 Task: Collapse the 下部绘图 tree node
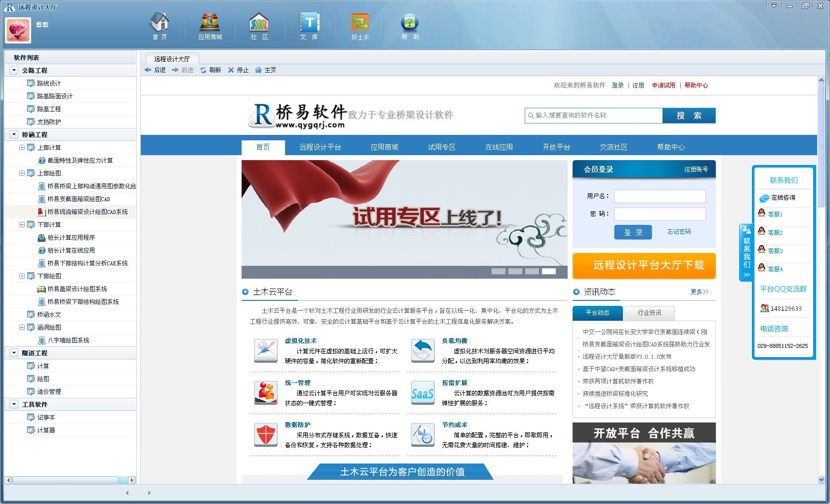pos(22,276)
